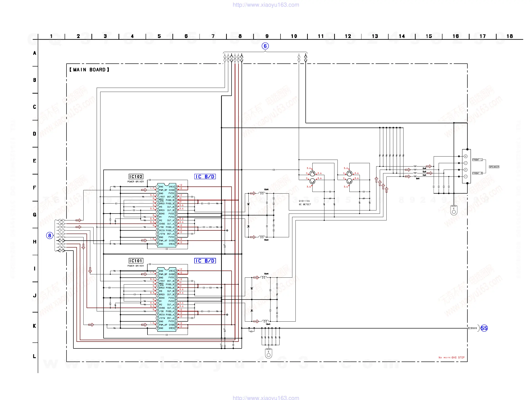Click the circled 8 connector reference
The height and width of the screenshot is (400, 532).
[x=50, y=235]
